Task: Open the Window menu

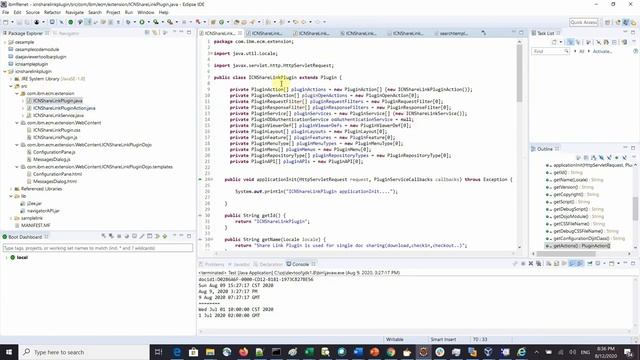Action: [146, 12]
